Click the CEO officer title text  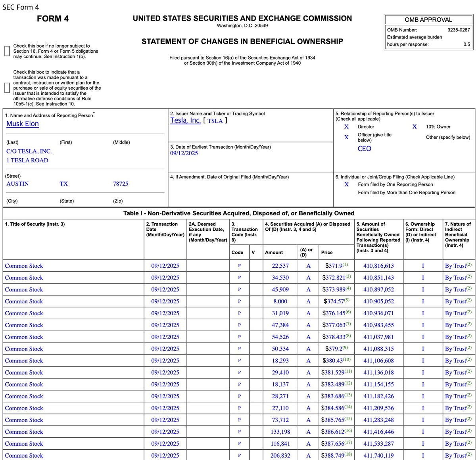(364, 149)
